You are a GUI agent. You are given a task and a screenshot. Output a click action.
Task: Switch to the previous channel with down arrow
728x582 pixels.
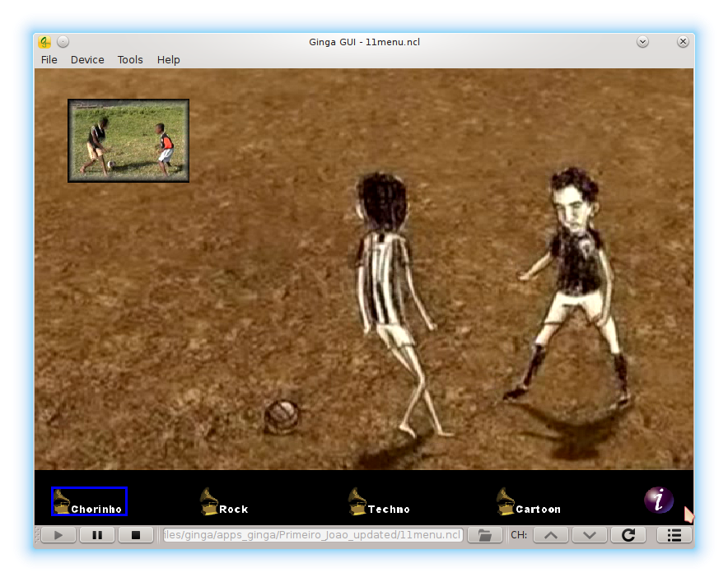(x=589, y=535)
